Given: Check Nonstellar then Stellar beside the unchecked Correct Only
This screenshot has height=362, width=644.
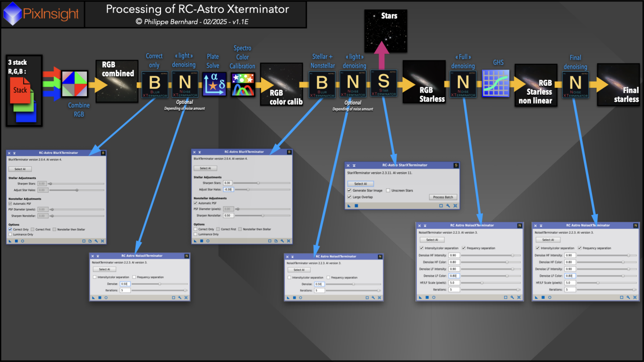Looking at the screenshot, I should pos(240,229).
